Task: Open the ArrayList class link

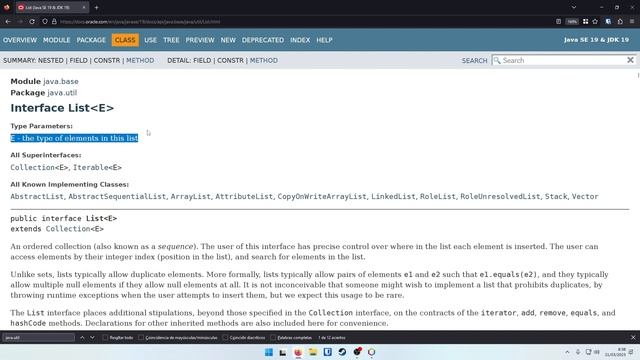Action: tap(190, 196)
